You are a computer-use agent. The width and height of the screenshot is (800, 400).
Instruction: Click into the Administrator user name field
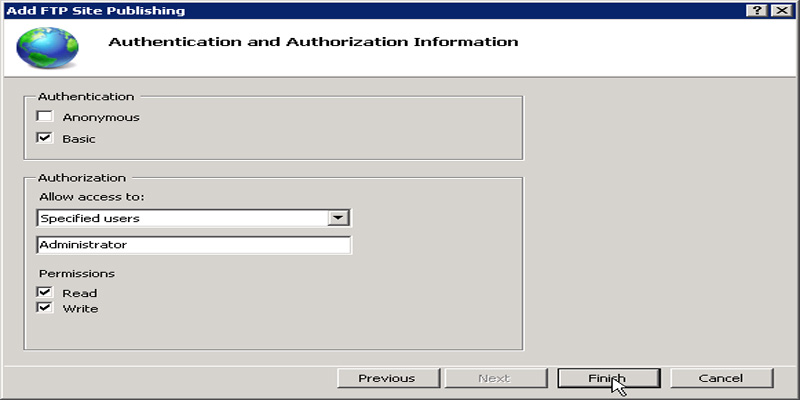pos(193,245)
